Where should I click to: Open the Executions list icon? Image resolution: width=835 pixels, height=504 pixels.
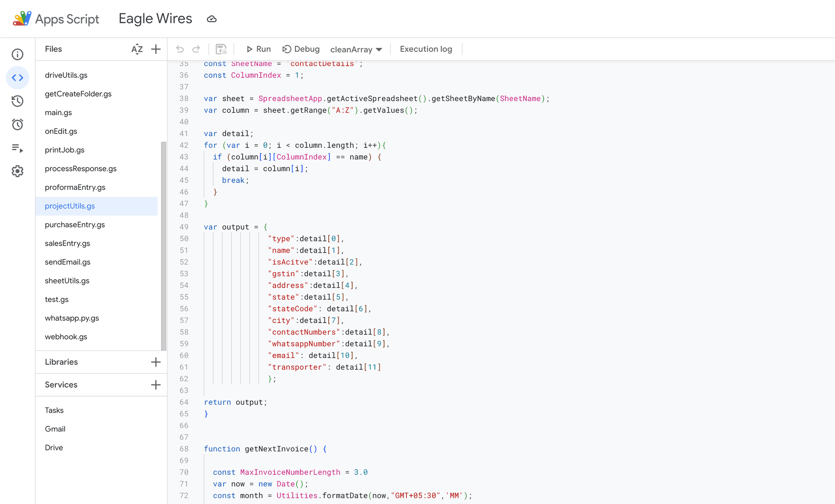(x=17, y=148)
